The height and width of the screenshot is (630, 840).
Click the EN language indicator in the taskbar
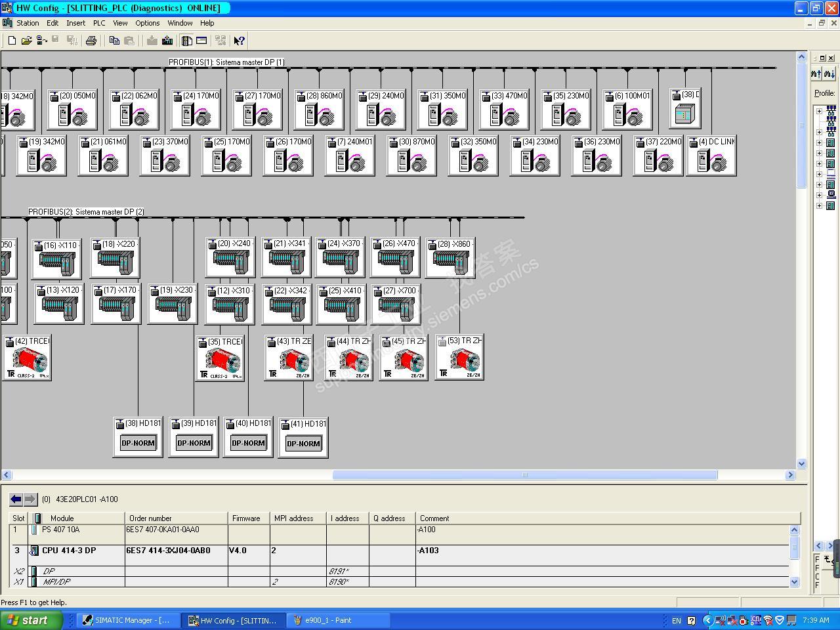(x=677, y=620)
